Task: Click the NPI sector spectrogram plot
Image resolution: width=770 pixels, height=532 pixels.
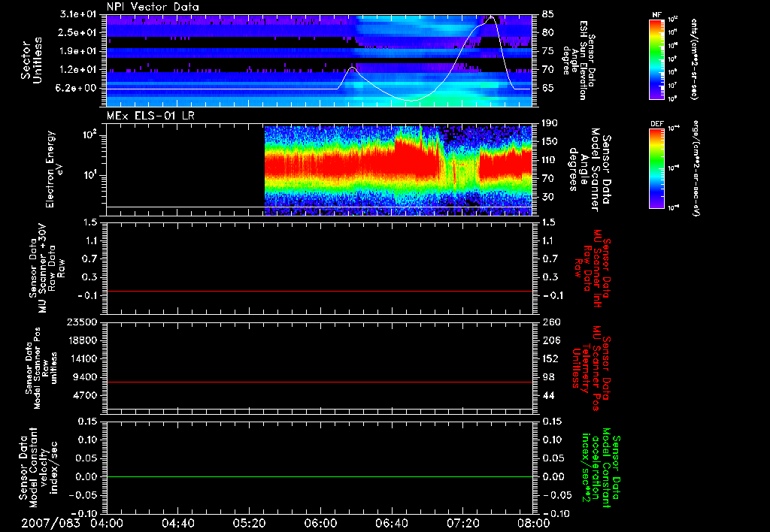Action: (319, 60)
